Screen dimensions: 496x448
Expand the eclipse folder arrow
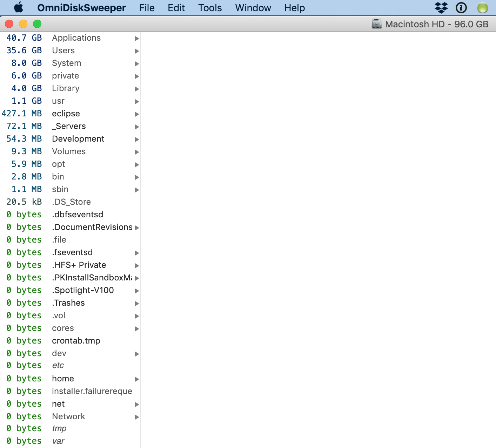(137, 114)
